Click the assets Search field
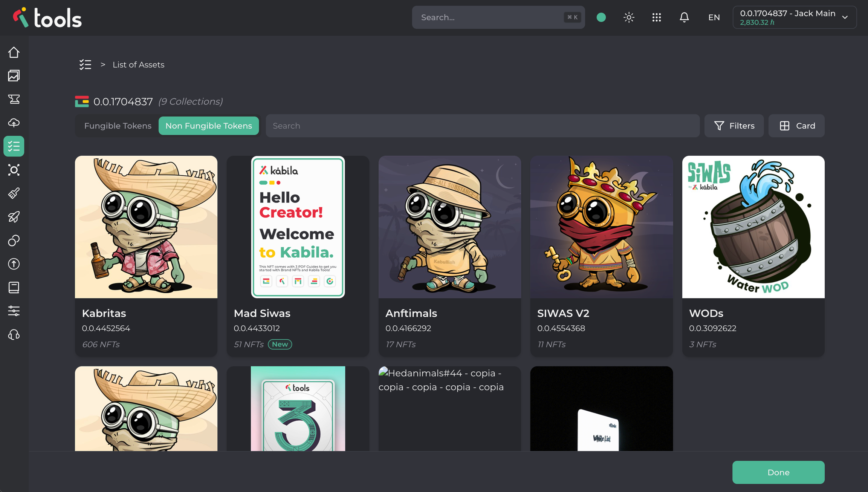 (x=482, y=126)
